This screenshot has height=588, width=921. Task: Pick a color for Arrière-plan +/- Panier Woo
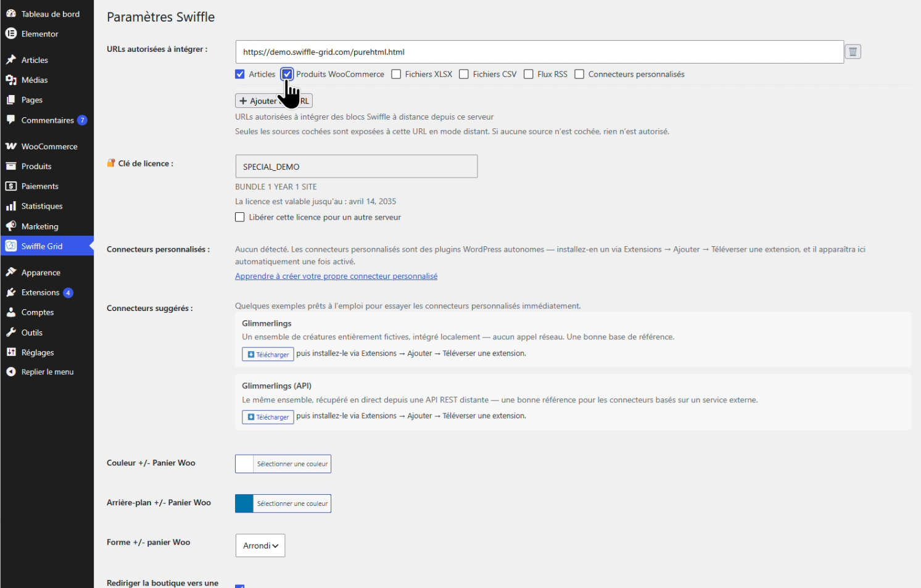[x=283, y=503]
